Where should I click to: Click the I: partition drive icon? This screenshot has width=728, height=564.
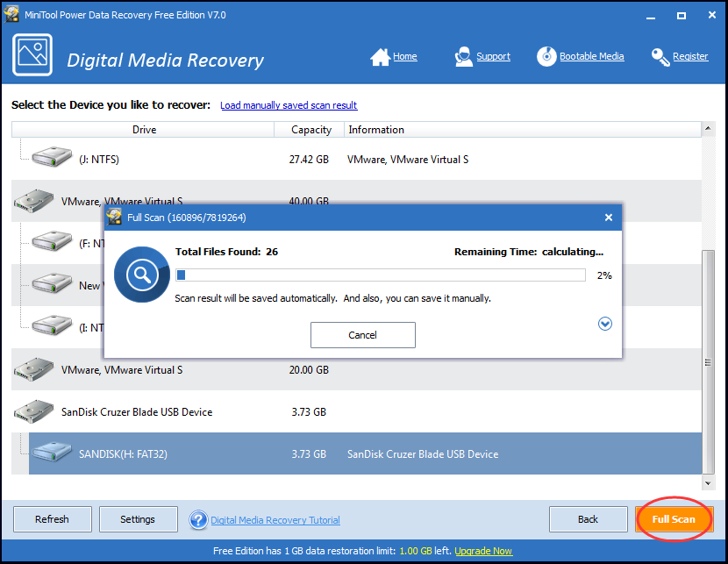(52, 325)
